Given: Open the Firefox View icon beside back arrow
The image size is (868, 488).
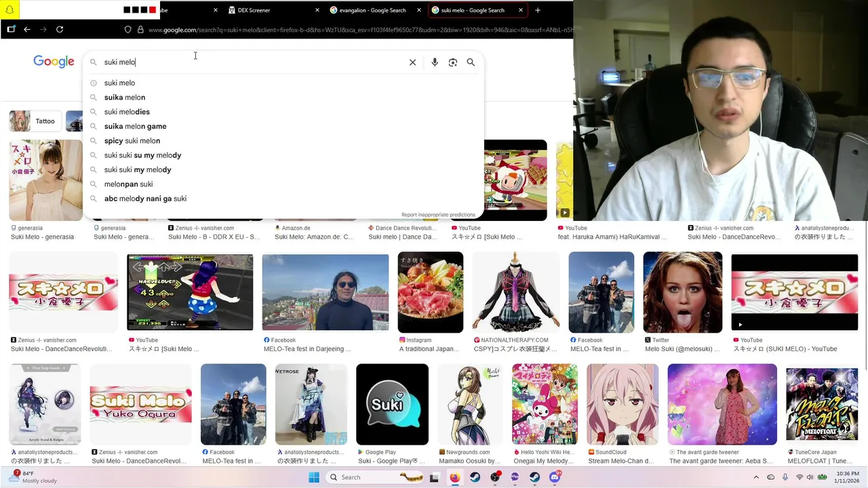Looking at the screenshot, I should (x=11, y=29).
